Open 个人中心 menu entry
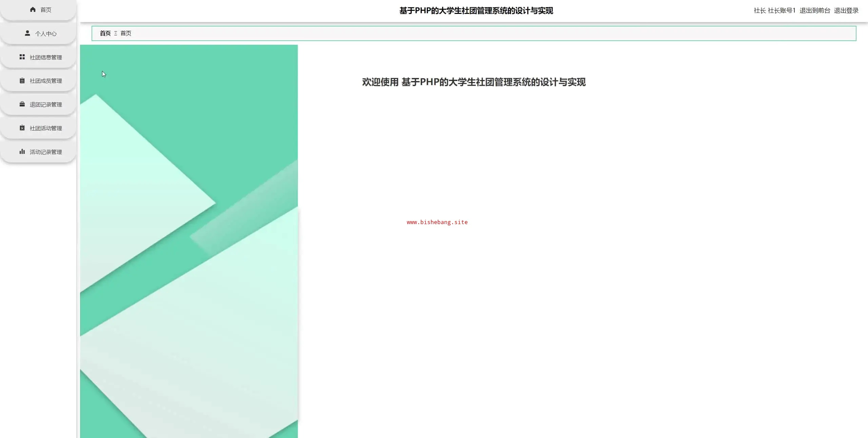 45,34
